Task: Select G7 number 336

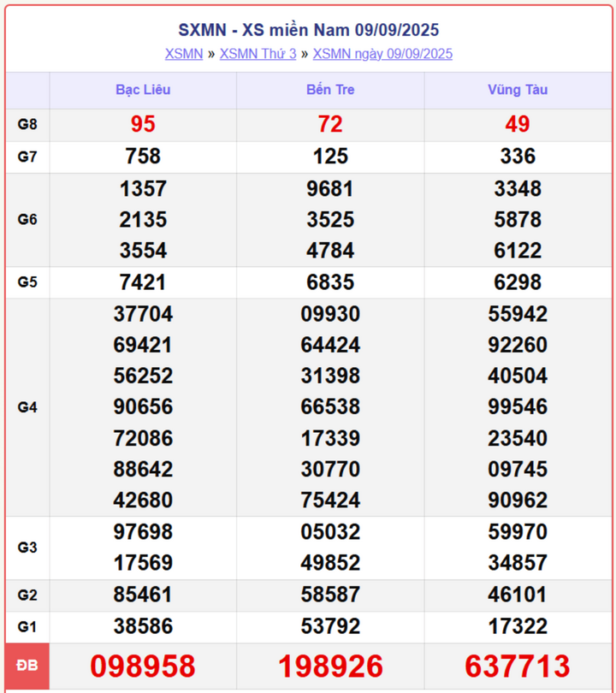Action: (518, 156)
